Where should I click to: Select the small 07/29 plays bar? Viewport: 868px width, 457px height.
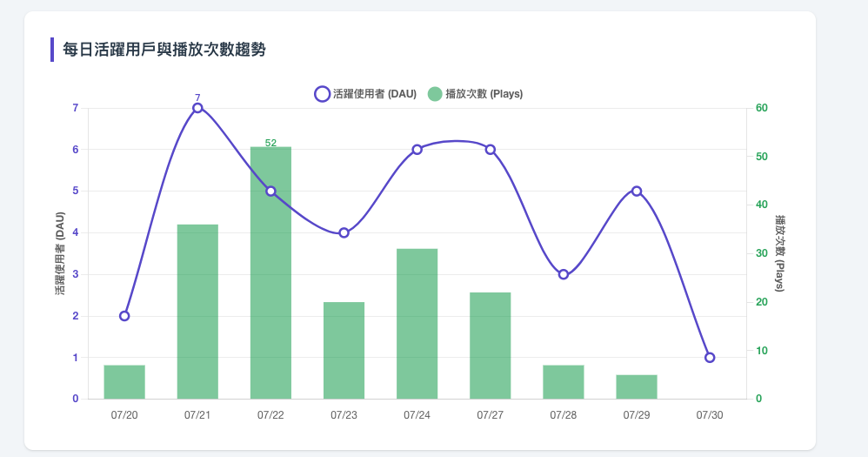pyautogui.click(x=637, y=387)
